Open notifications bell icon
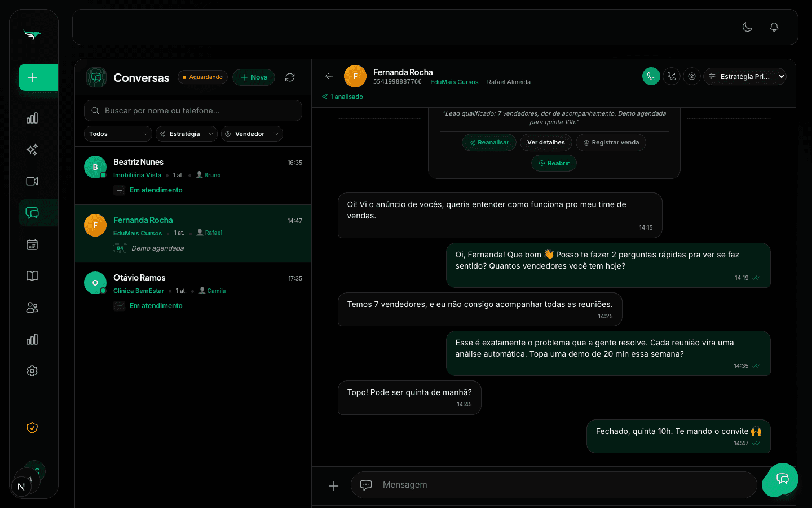The image size is (812, 508). [x=774, y=27]
